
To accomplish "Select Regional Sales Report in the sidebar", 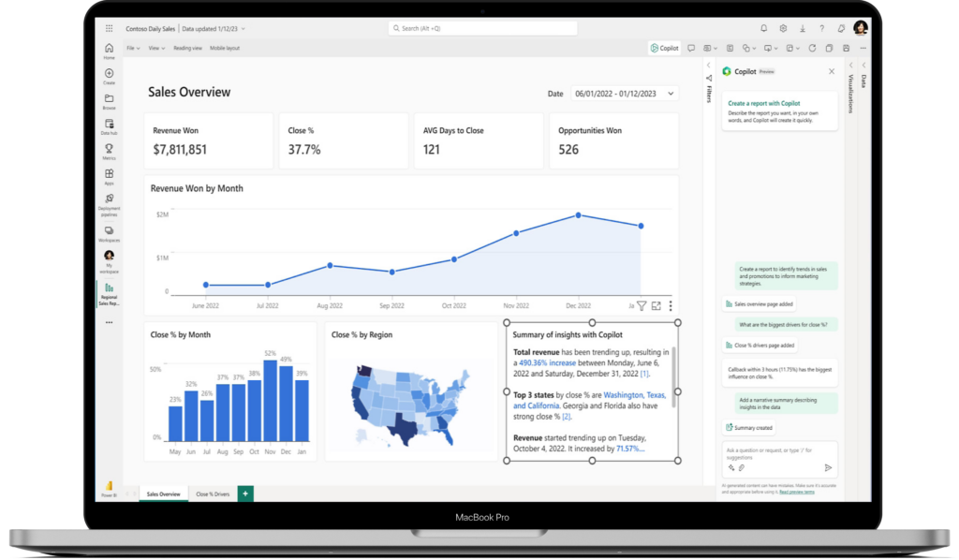I will pyautogui.click(x=109, y=294).
